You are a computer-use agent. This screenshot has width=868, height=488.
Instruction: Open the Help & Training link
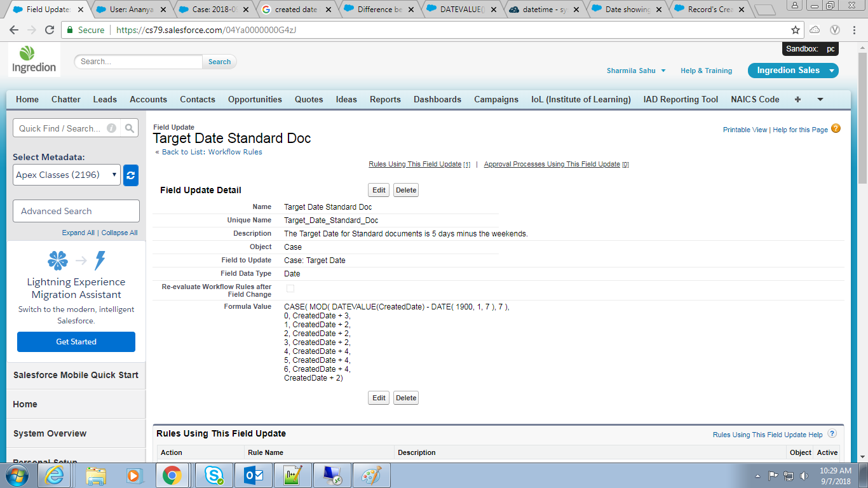coord(706,71)
